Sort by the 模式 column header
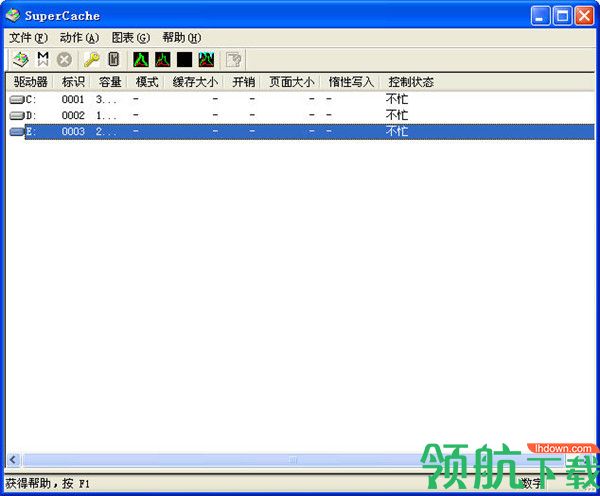The image size is (600, 496). coord(147,82)
